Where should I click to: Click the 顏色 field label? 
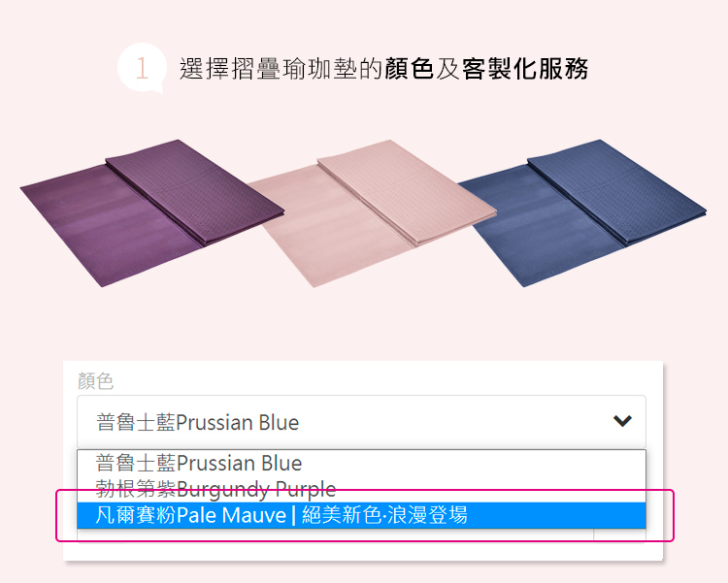point(96,381)
